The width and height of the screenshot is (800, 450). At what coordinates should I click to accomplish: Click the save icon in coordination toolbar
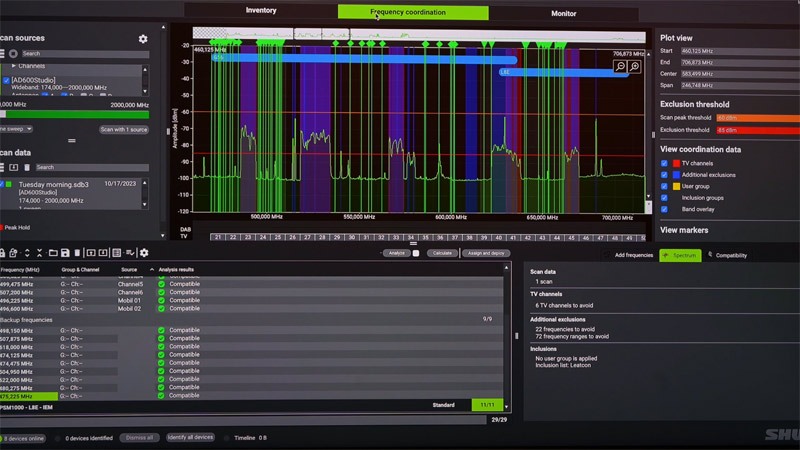point(65,253)
